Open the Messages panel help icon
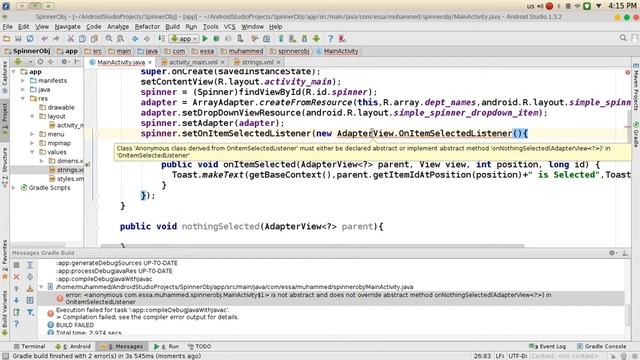Screen dimensions: 640x360 tap(16, 324)
